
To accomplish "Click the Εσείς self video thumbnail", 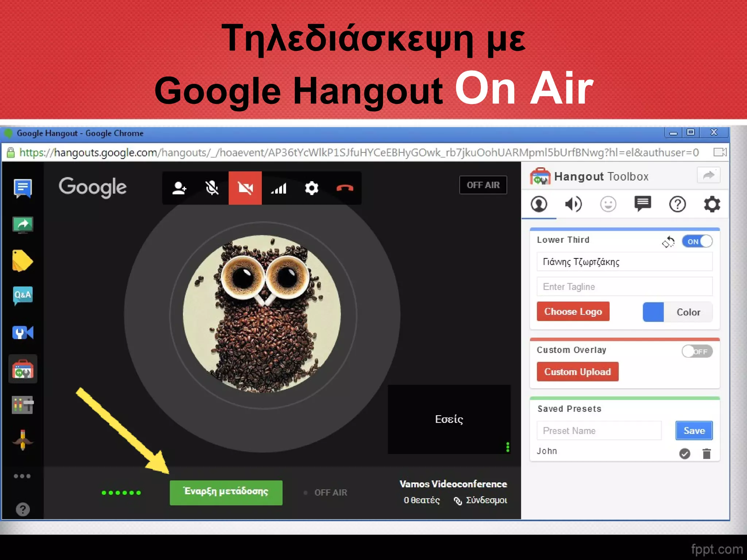I will click(x=449, y=419).
